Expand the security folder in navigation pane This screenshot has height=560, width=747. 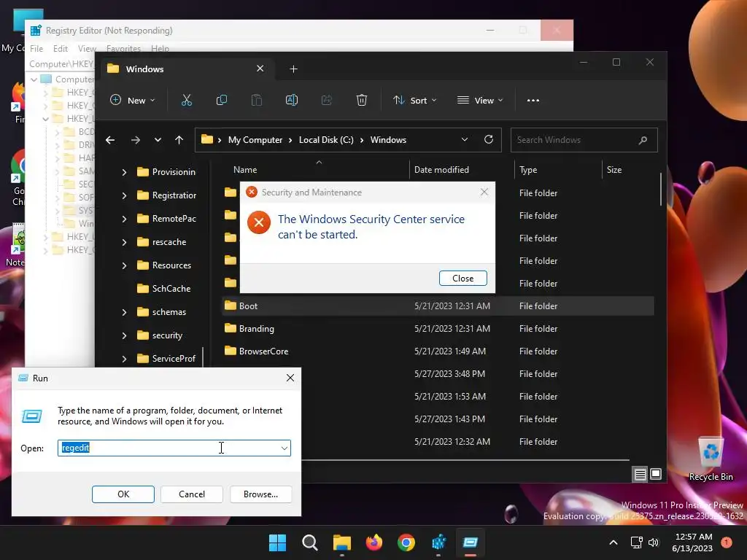point(124,335)
